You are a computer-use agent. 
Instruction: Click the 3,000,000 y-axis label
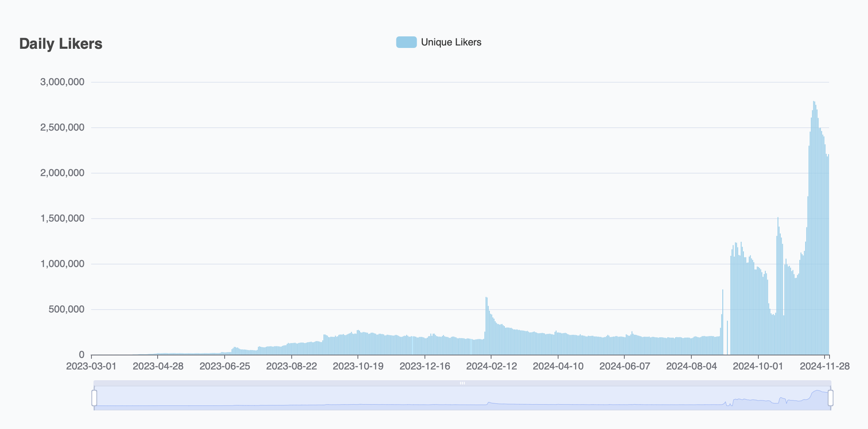click(x=62, y=82)
